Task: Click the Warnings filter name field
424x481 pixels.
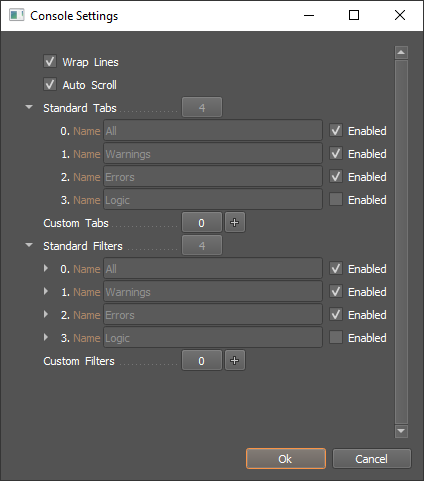Action: click(213, 291)
